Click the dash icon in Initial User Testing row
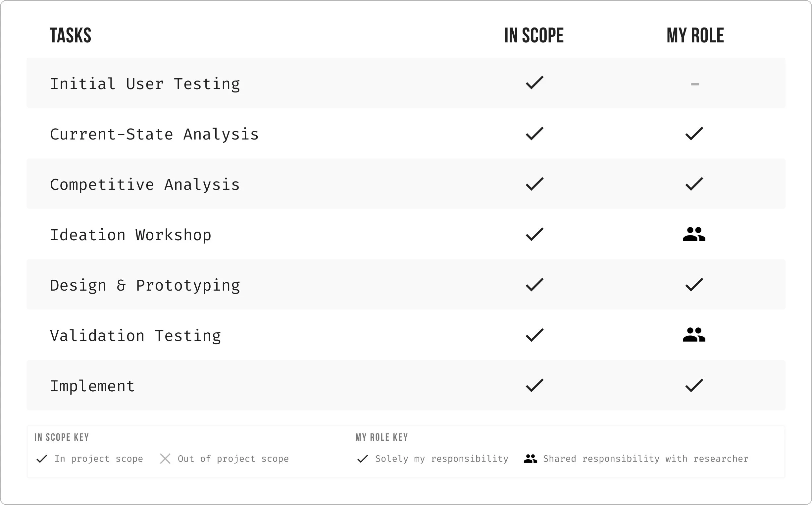812x505 pixels. (695, 84)
